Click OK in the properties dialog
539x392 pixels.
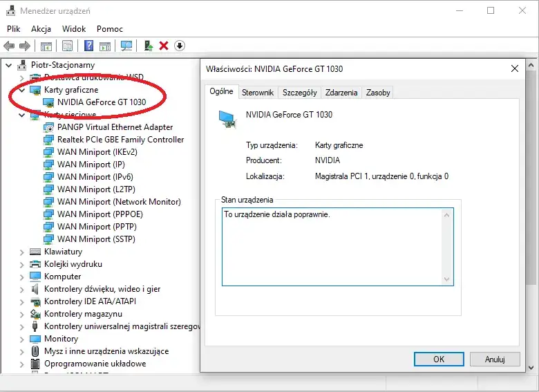pyautogui.click(x=439, y=360)
